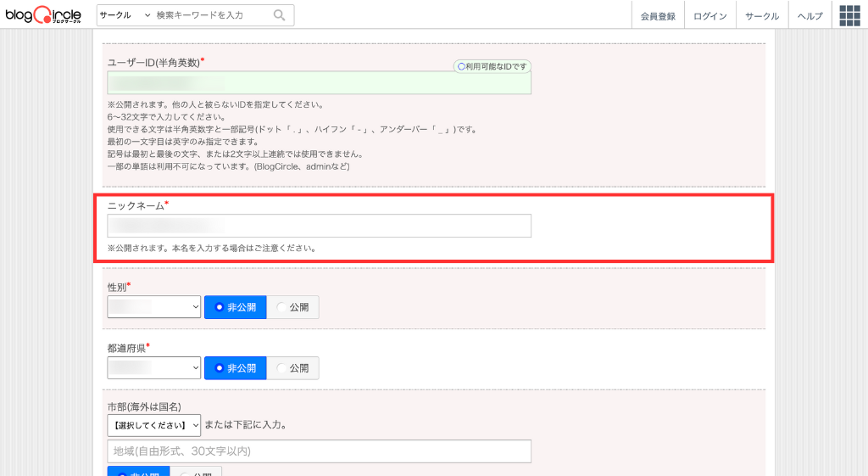
Task: Select 非公開 under the 市部 section
Action: coord(138,471)
